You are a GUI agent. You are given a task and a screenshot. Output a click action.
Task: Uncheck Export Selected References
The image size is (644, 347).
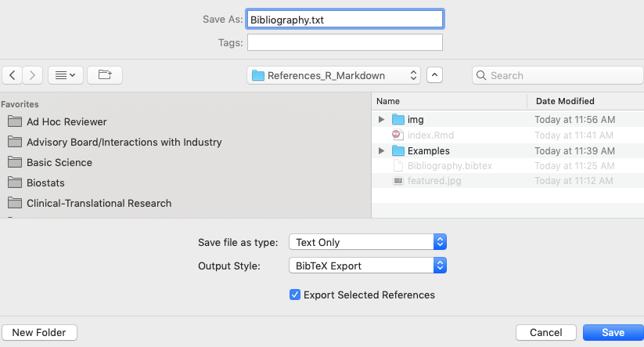[295, 295]
